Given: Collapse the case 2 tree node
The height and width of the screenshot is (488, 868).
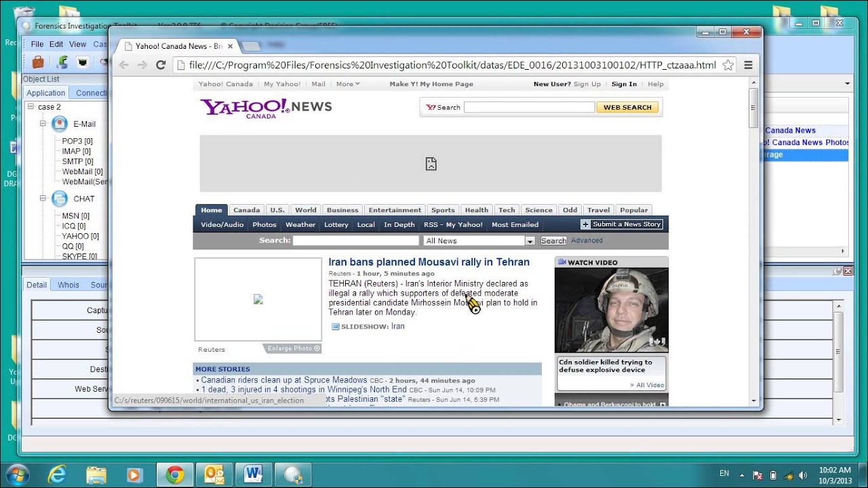Looking at the screenshot, I should 31,106.
